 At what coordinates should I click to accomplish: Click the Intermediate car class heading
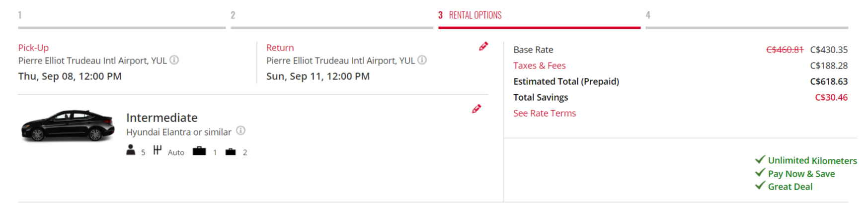(x=161, y=118)
